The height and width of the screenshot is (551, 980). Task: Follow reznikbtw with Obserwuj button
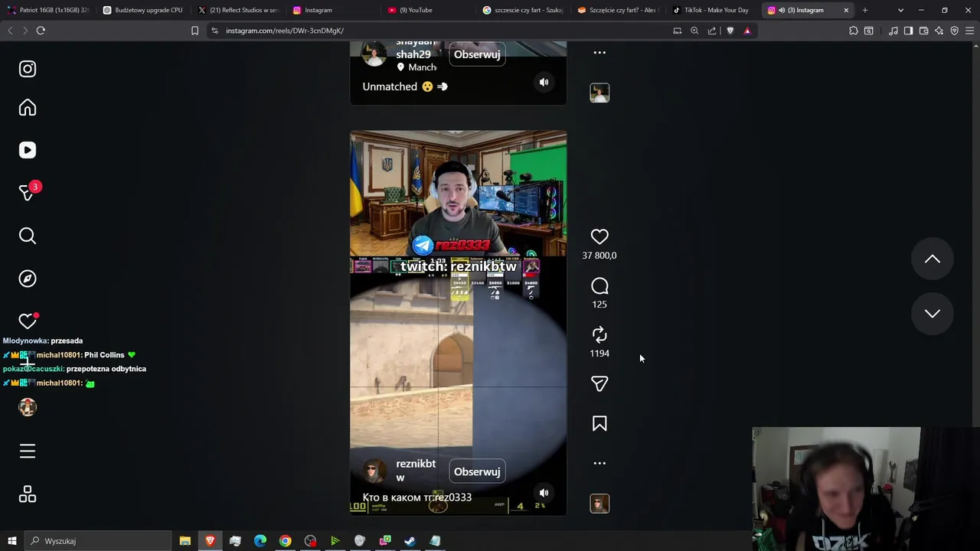477,471
